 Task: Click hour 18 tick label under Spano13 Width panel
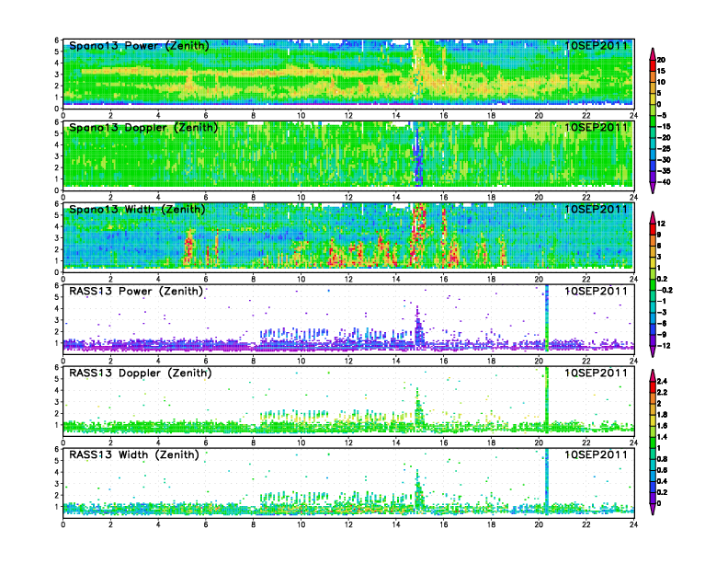coord(491,279)
